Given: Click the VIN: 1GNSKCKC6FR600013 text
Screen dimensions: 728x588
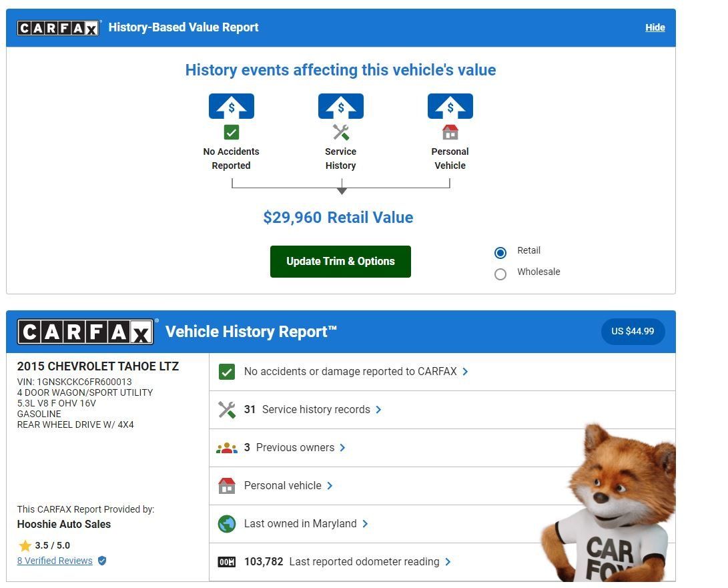Looking at the screenshot, I should click(x=74, y=382).
